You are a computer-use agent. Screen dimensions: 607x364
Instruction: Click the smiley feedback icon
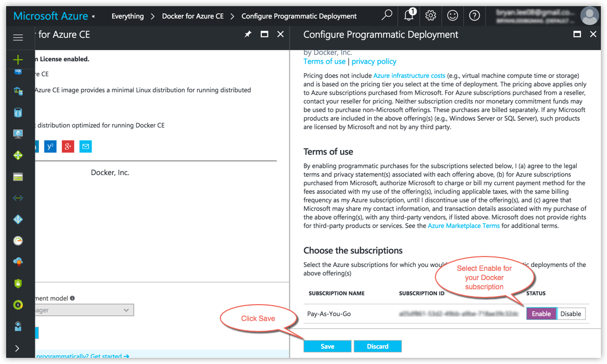point(452,16)
